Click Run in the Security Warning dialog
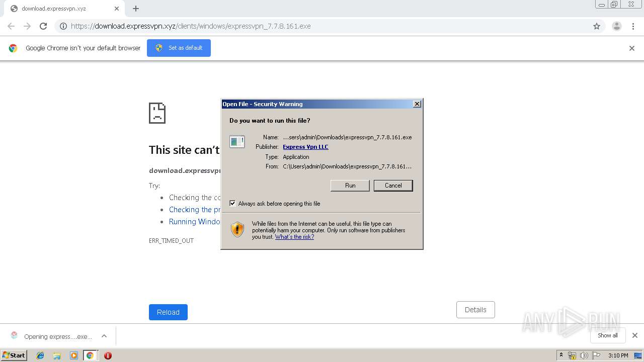Screen dimensions: 644x362 click(x=350, y=186)
